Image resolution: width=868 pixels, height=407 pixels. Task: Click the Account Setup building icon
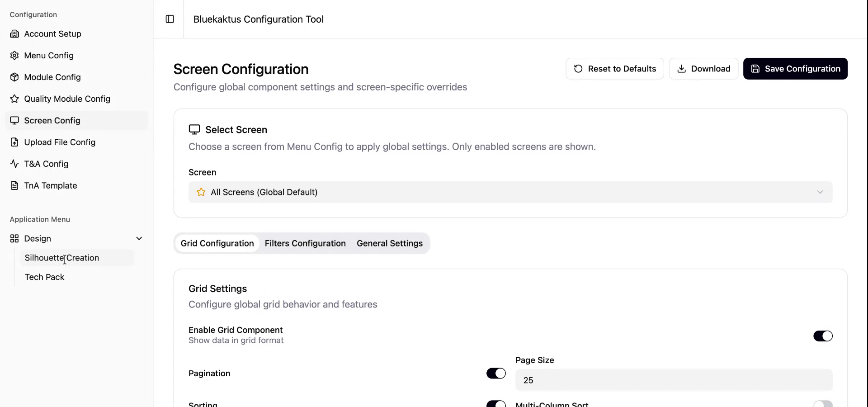(x=14, y=34)
